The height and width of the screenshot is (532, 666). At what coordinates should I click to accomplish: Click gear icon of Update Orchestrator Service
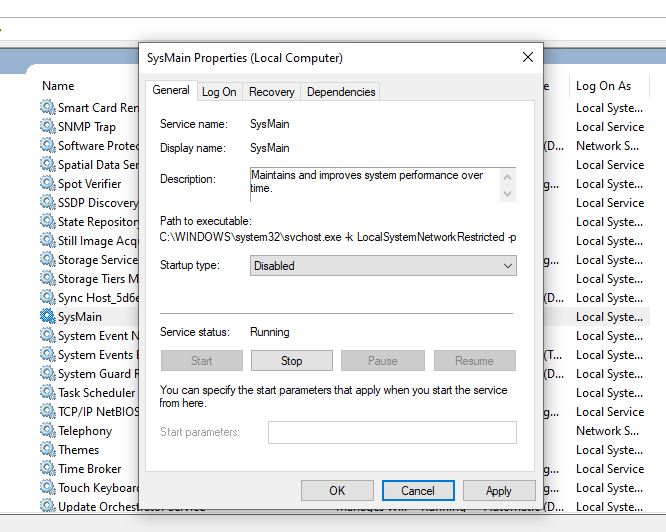(48, 506)
